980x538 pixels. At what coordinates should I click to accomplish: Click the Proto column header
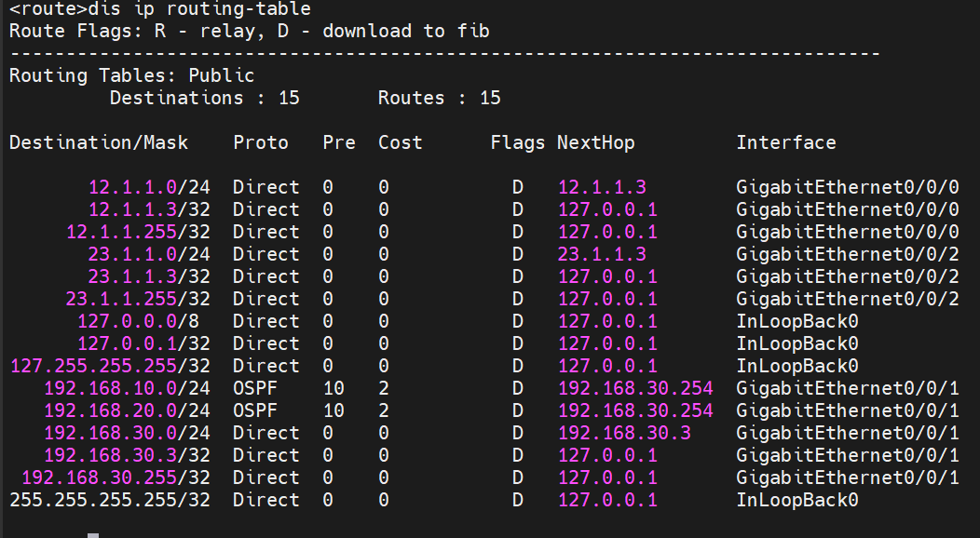(x=261, y=142)
